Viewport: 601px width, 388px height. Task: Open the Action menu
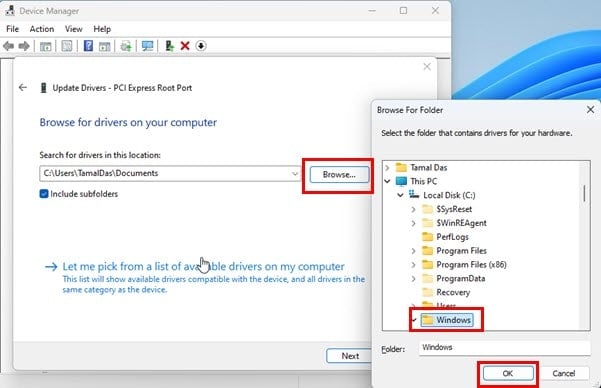42,29
